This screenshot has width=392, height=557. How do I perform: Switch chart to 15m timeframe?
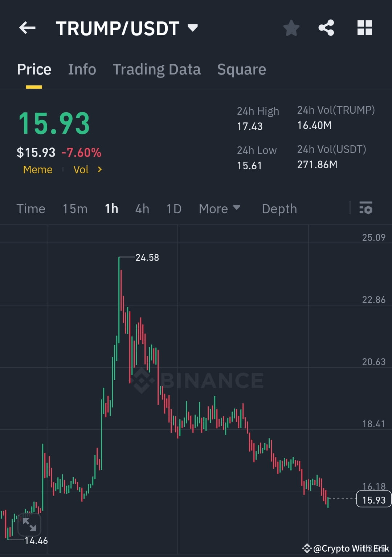(75, 209)
